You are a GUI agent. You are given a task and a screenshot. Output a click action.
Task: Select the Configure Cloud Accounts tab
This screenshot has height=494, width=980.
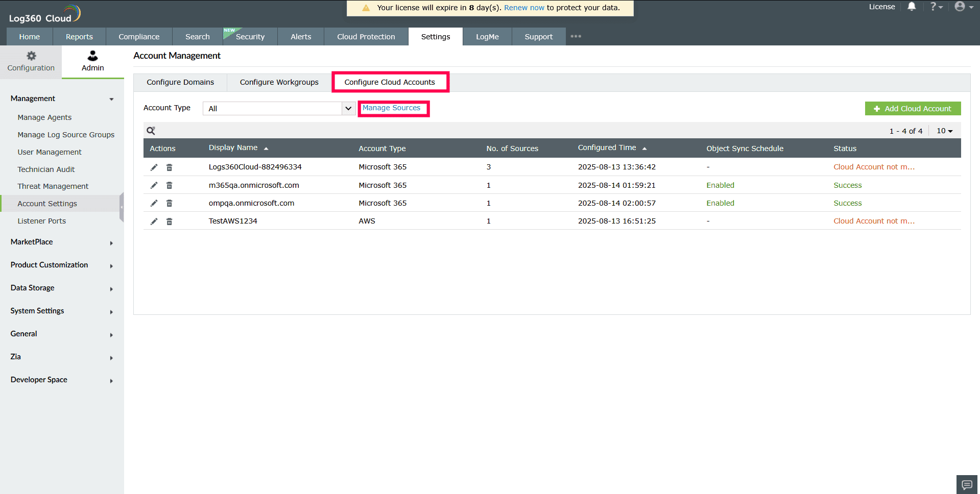[390, 82]
